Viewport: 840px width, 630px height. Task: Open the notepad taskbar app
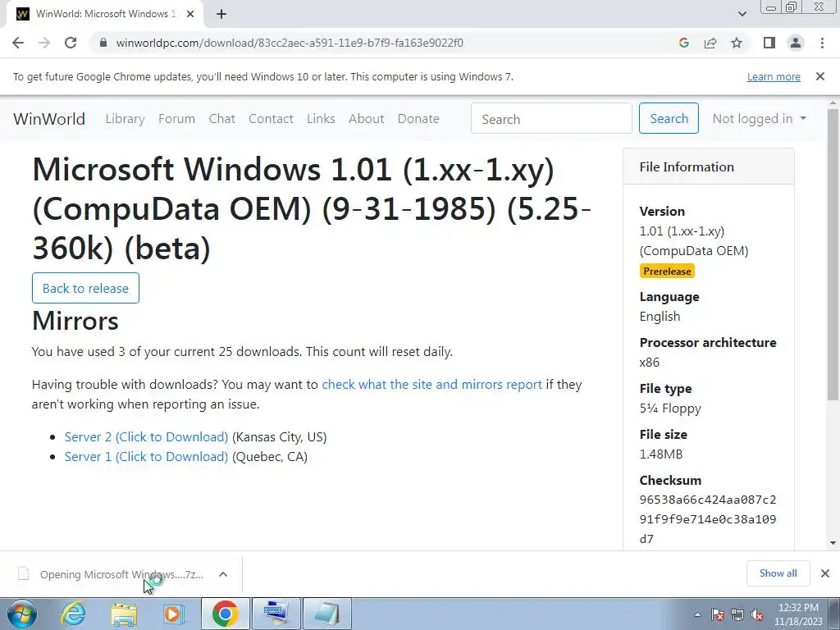pos(327,614)
